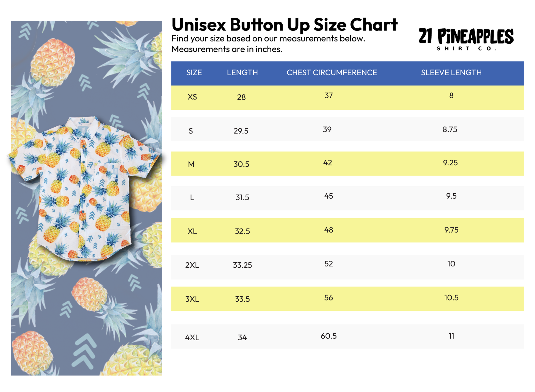Select the CHEST CIRCUMFERENCE column header
Viewport: 535px width, 392px height.
(332, 73)
